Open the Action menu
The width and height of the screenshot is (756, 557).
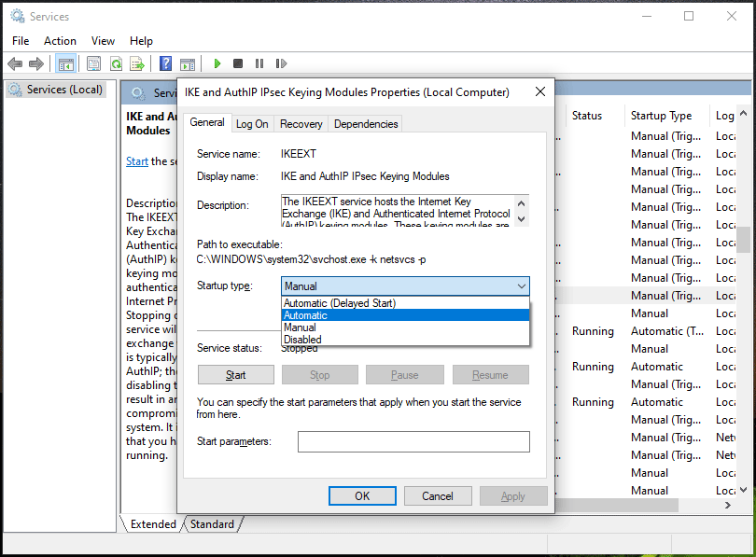60,40
